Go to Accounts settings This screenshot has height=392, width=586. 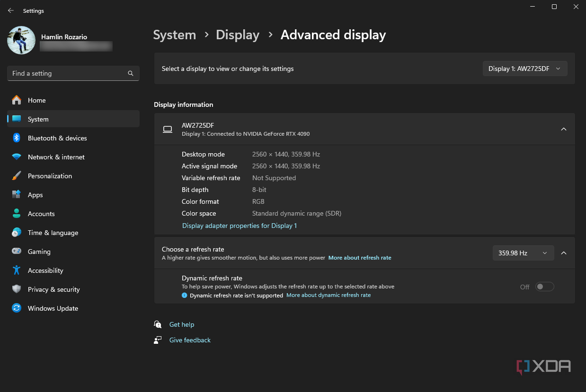(41, 214)
